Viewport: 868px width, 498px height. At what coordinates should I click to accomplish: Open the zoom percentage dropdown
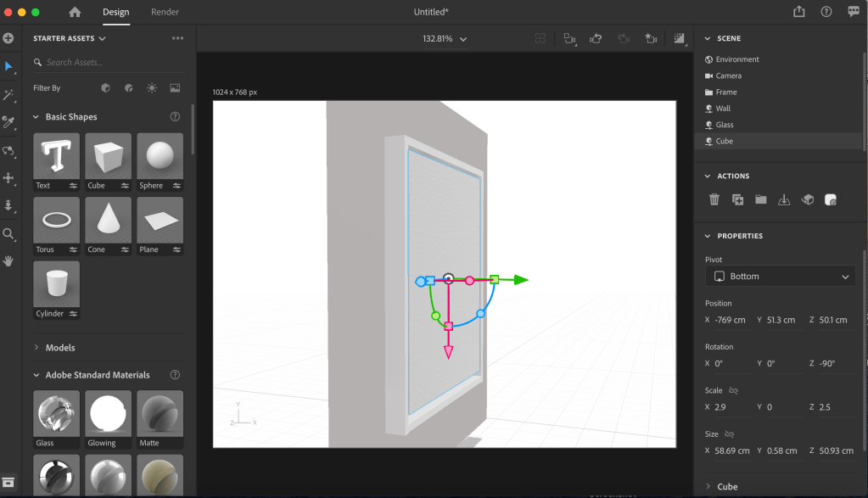coord(445,39)
